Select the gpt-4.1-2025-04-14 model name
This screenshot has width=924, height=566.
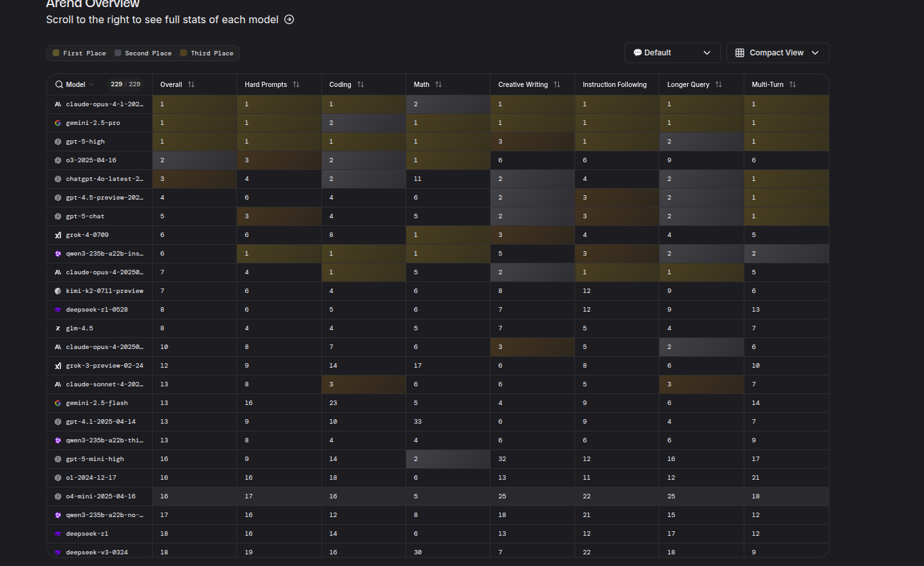click(x=100, y=422)
